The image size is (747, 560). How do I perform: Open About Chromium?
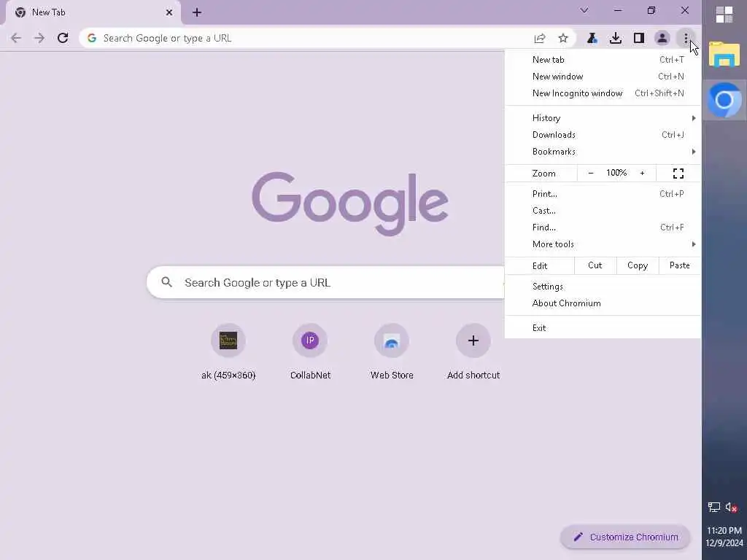click(x=603, y=303)
